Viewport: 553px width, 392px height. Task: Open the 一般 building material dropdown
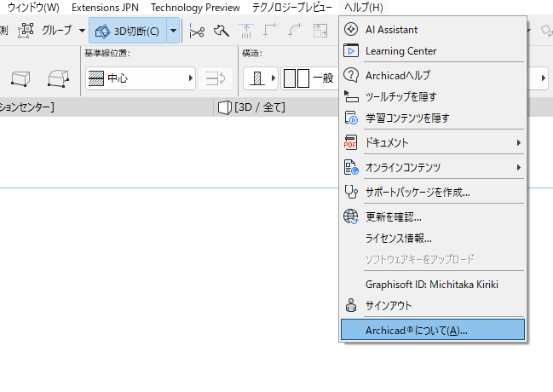[310, 78]
